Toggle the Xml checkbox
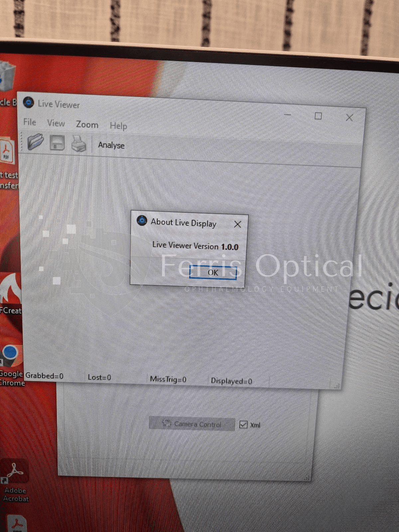Viewport: 399px width, 532px height. click(243, 424)
